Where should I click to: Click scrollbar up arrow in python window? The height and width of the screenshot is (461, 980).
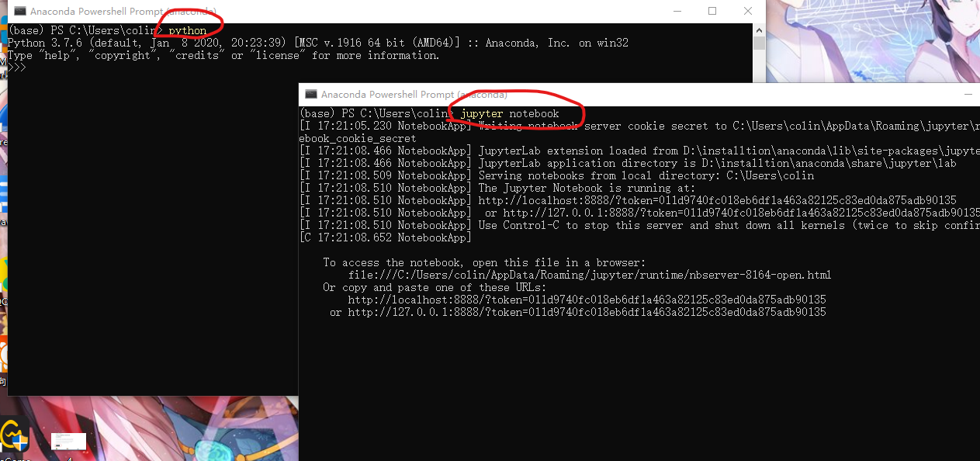pyautogui.click(x=759, y=29)
